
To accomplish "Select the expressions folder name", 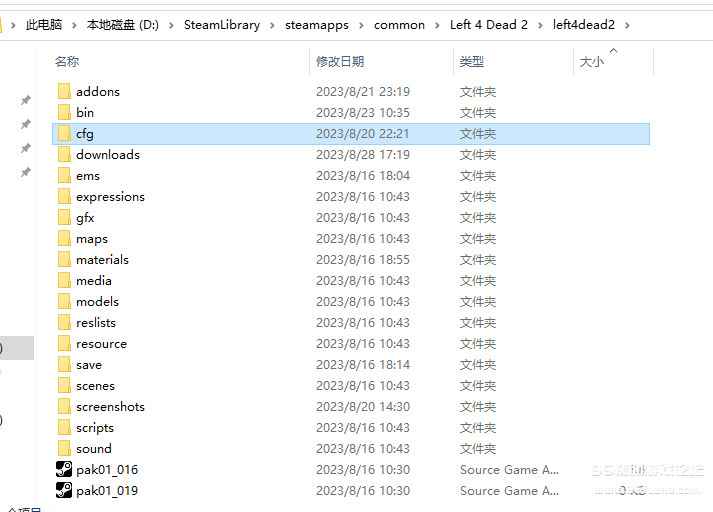I will coord(110,196).
